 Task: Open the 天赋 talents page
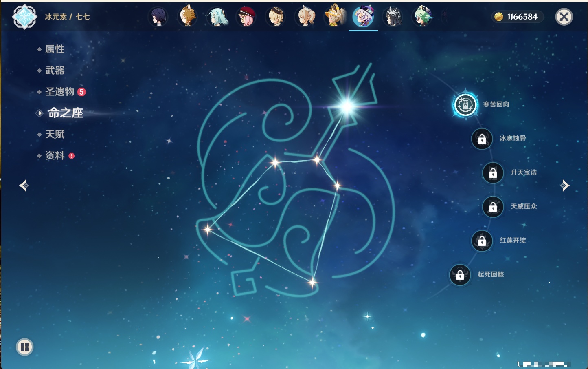pos(55,134)
